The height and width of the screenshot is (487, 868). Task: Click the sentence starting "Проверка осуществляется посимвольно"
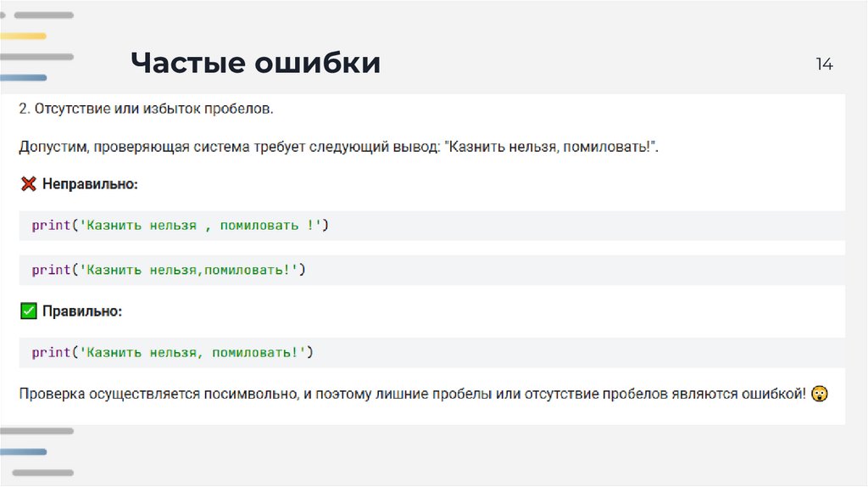tap(413, 394)
